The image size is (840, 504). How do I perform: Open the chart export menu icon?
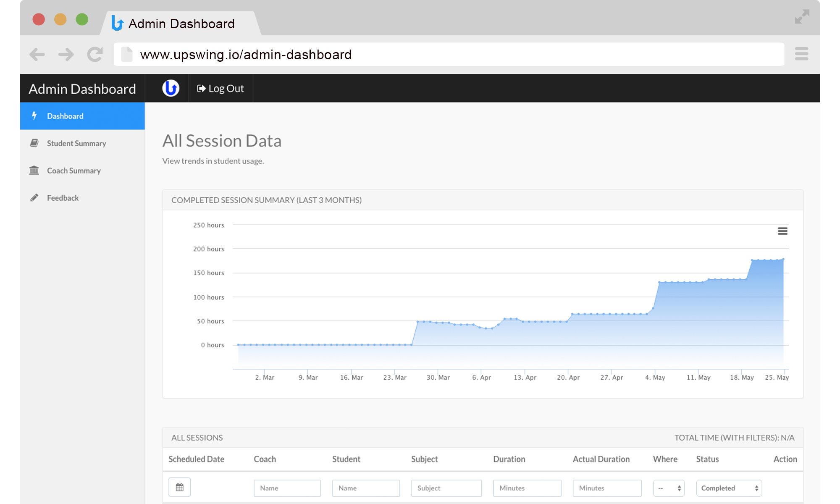tap(782, 231)
